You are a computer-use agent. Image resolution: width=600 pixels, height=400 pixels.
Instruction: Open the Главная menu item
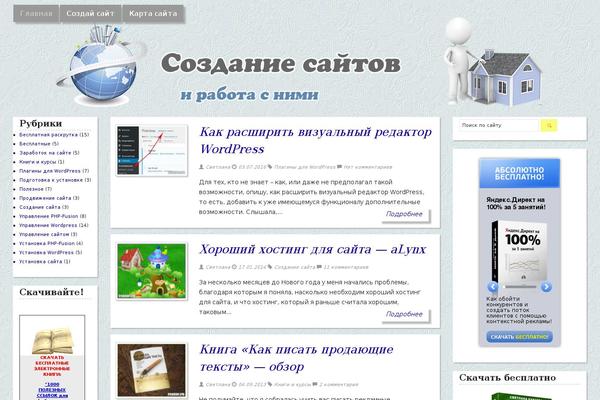coord(36,14)
